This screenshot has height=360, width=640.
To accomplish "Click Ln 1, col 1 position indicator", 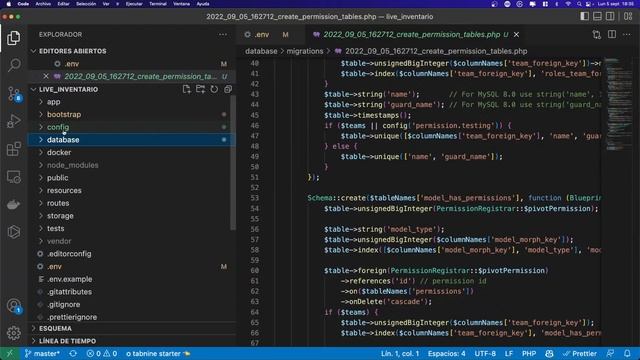I will pyautogui.click(x=400, y=353).
